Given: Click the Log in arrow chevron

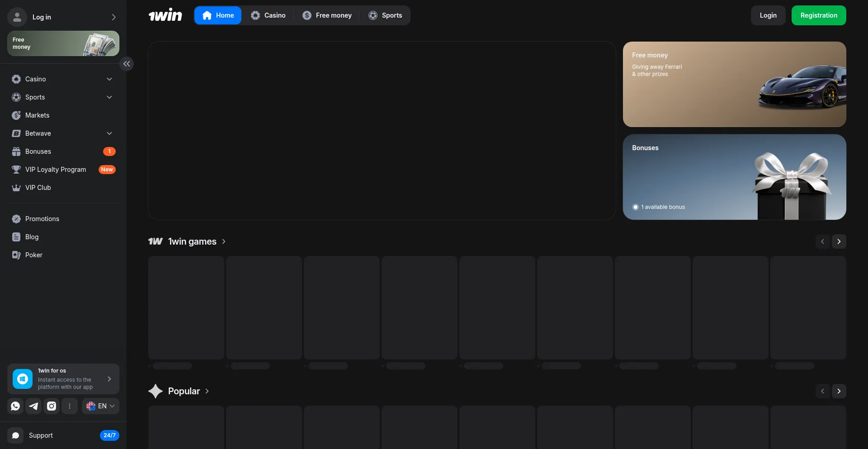Looking at the screenshot, I should coord(114,17).
